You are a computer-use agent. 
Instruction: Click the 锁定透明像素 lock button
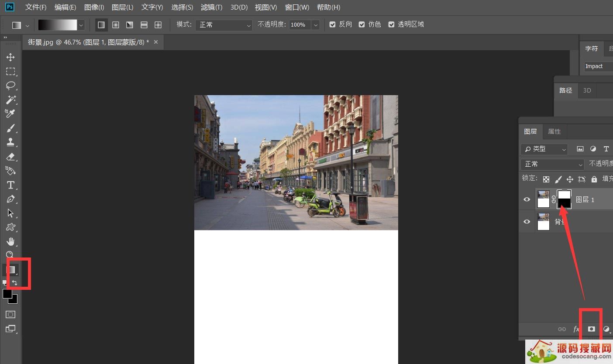(x=546, y=179)
